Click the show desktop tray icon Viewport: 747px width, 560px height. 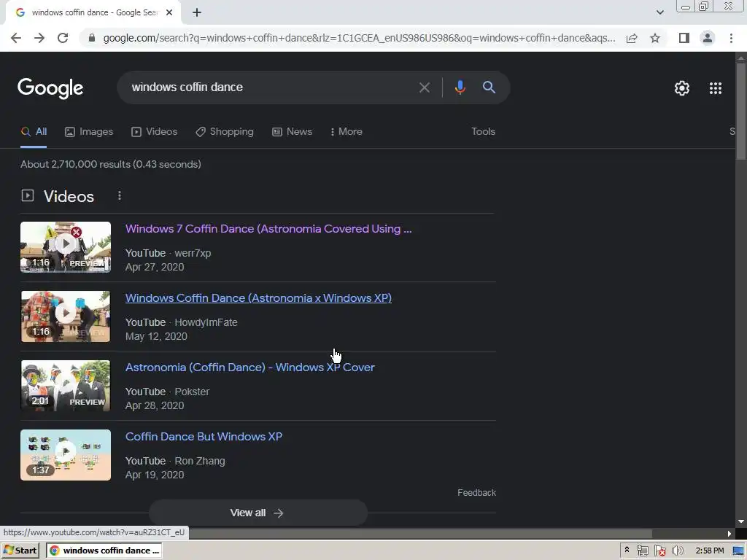738,551
